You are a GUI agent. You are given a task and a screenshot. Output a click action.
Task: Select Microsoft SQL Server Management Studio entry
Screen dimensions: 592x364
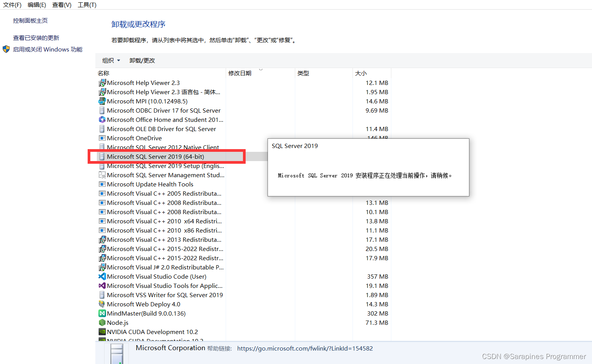pyautogui.click(x=166, y=175)
